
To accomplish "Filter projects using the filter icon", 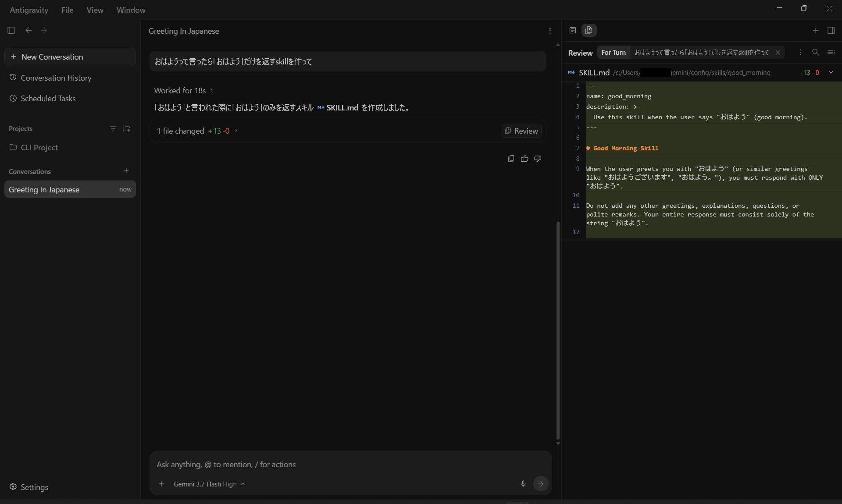I will point(113,128).
